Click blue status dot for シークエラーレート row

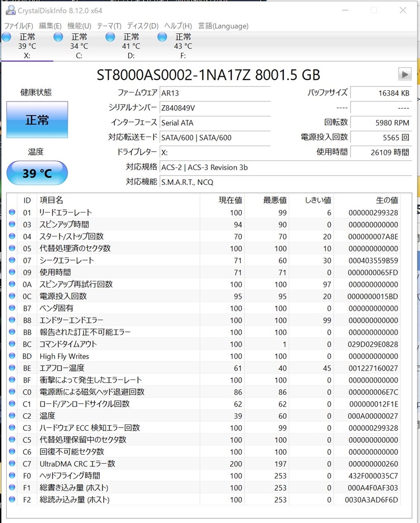point(12,260)
